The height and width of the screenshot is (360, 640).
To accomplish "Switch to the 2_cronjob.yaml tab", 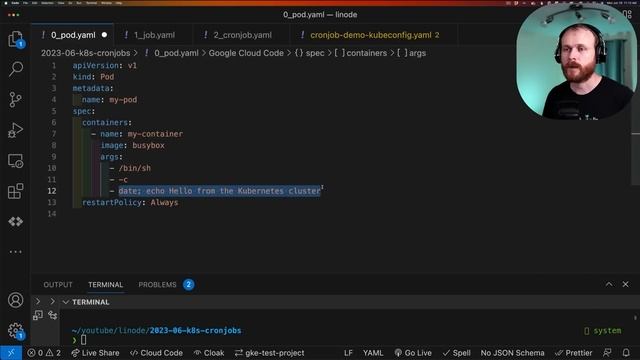I will pyautogui.click(x=242, y=35).
